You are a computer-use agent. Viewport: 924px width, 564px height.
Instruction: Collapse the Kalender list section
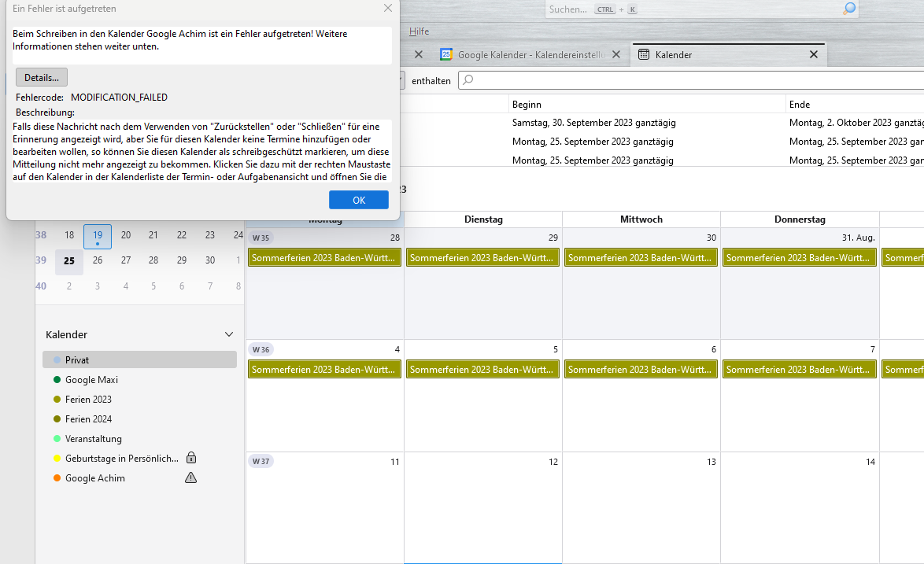(x=229, y=334)
